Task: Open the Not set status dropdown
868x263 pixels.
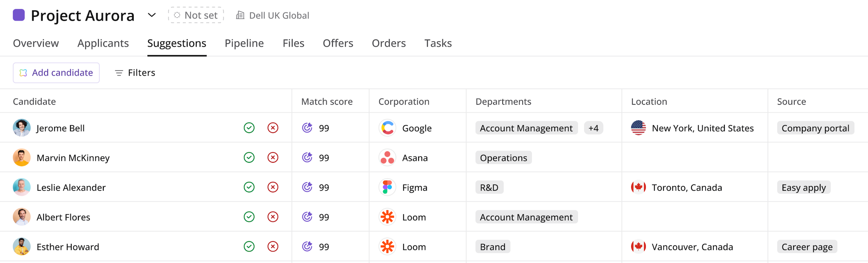Action: pyautogui.click(x=196, y=15)
